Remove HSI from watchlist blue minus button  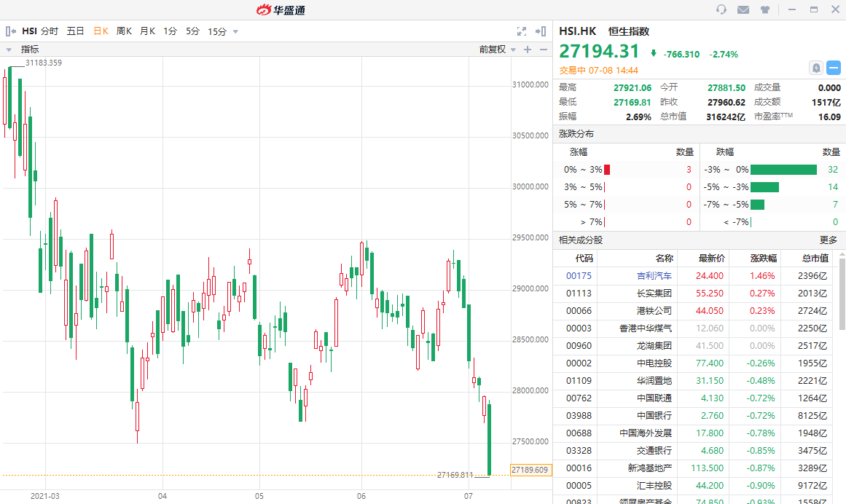click(x=834, y=68)
